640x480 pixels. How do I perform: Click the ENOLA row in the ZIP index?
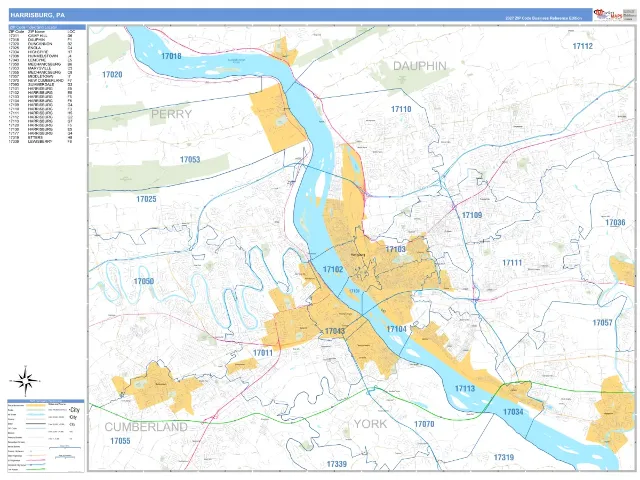[x=40, y=48]
